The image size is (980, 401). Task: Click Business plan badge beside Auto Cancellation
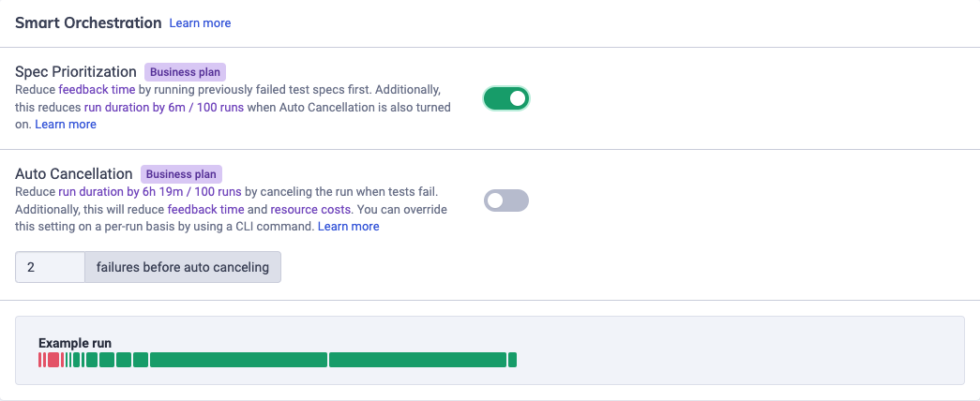click(181, 174)
